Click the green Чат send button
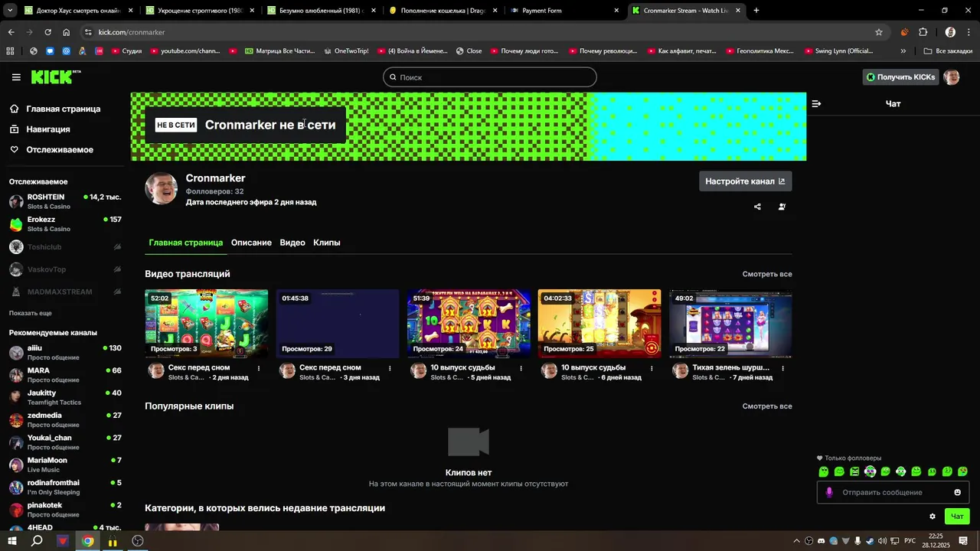 click(x=957, y=517)
